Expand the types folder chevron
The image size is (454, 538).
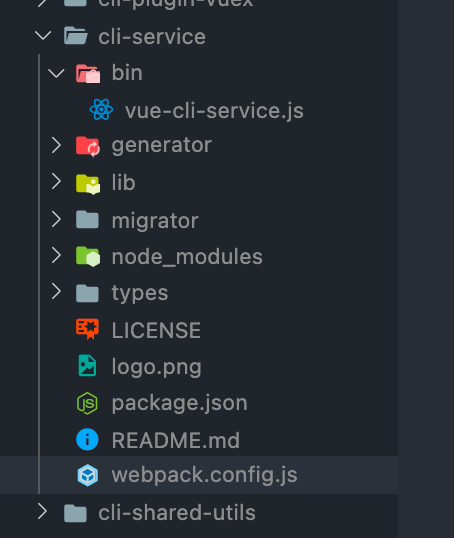tap(56, 291)
